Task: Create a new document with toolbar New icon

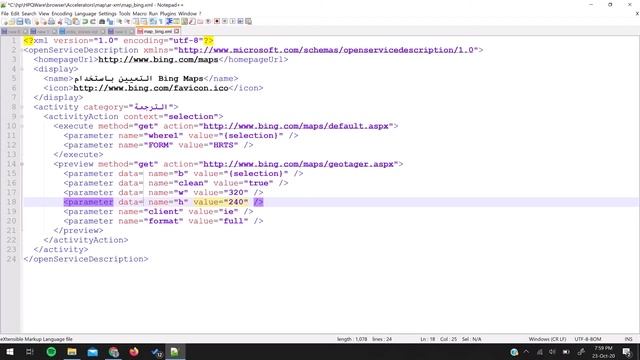Action: pyautogui.click(x=4, y=21)
